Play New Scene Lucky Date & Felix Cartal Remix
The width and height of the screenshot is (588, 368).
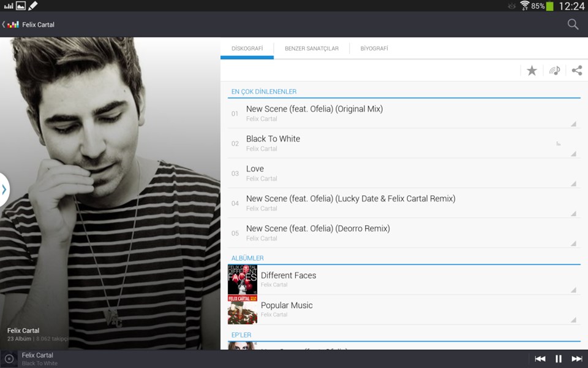tap(404, 203)
